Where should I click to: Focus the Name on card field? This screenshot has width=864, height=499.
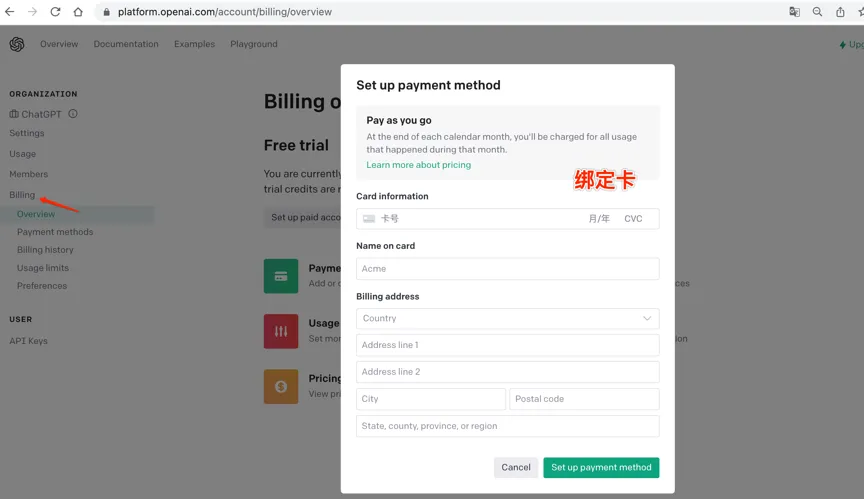(507, 269)
